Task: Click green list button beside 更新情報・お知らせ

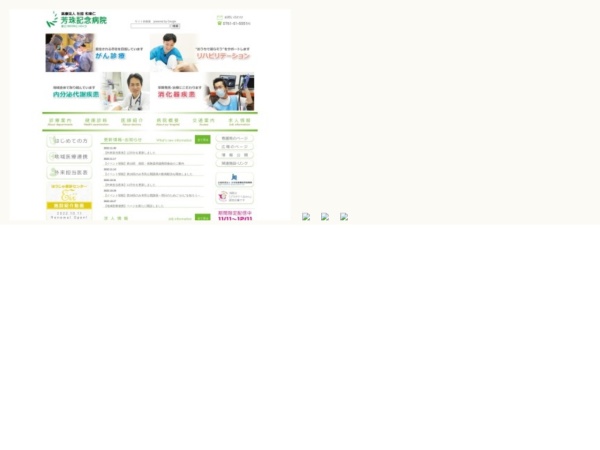Action: 203,140
